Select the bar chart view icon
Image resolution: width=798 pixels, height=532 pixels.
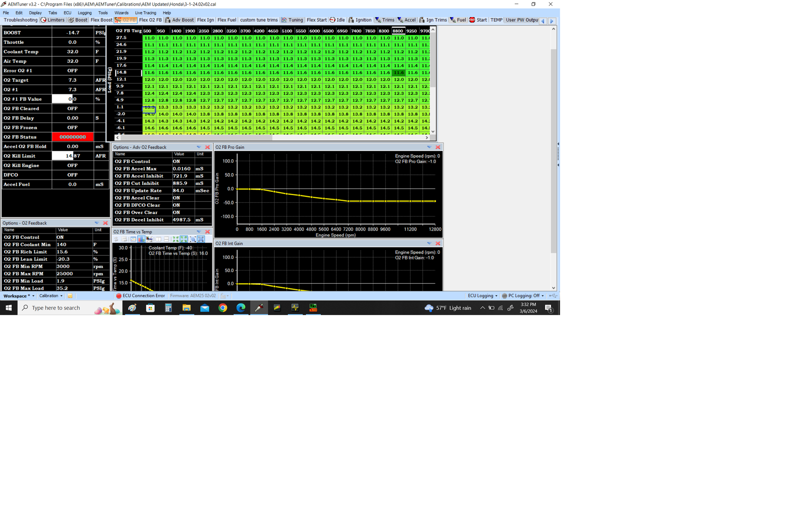[141, 239]
